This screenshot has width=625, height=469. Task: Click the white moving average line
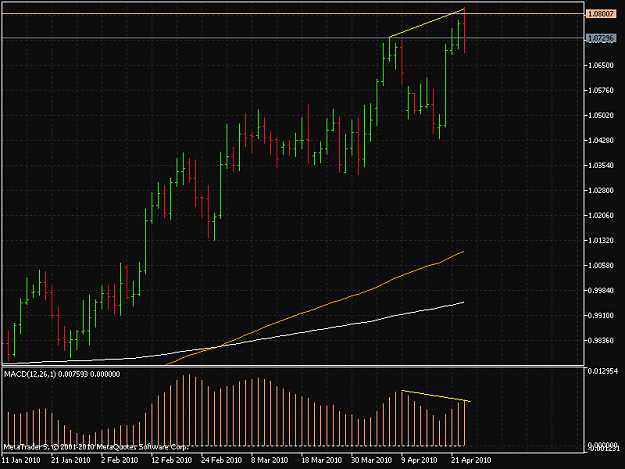[233, 343]
